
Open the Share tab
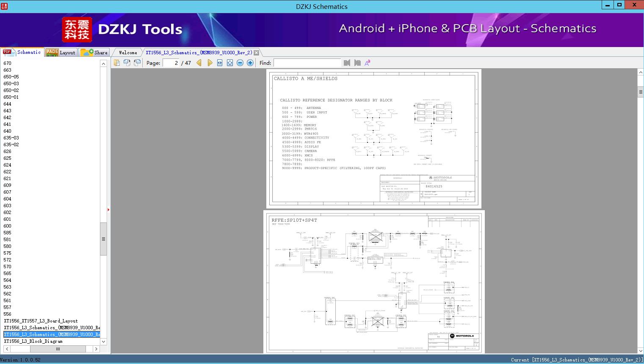pos(94,53)
